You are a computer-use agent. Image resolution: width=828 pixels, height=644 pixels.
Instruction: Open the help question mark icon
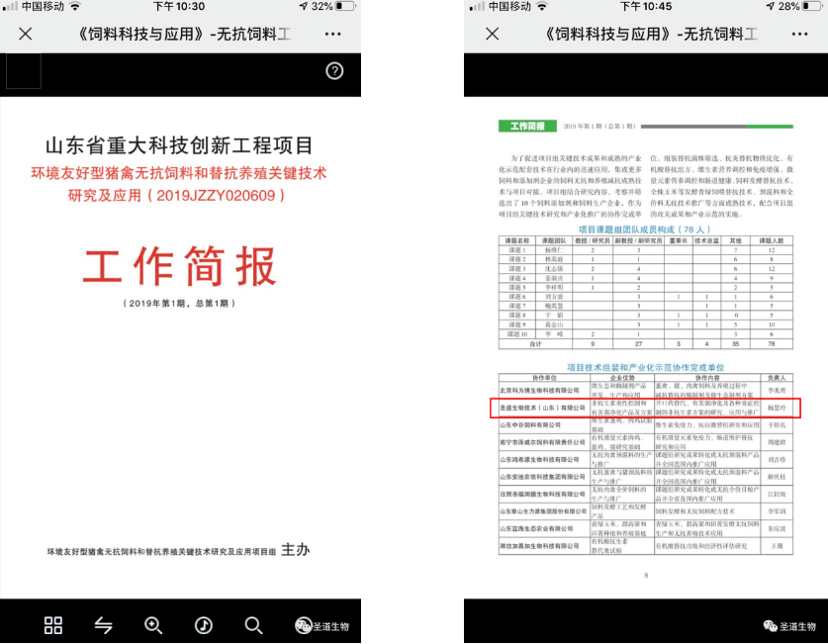click(x=335, y=70)
